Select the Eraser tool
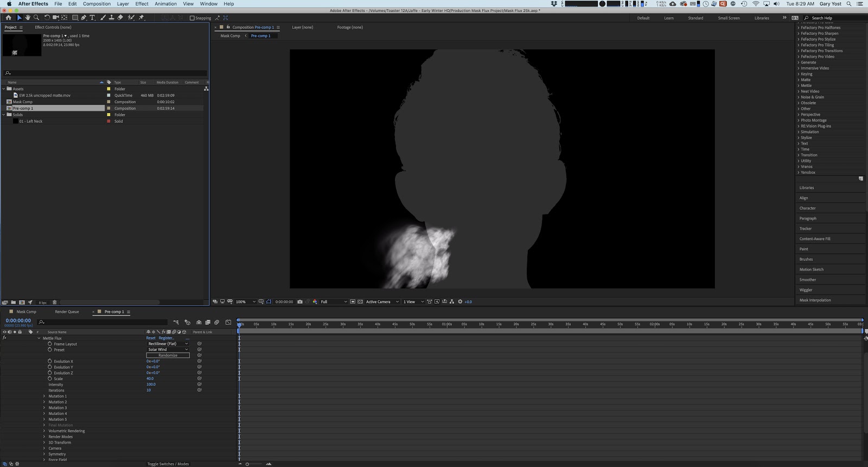The image size is (868, 467). 120,17
